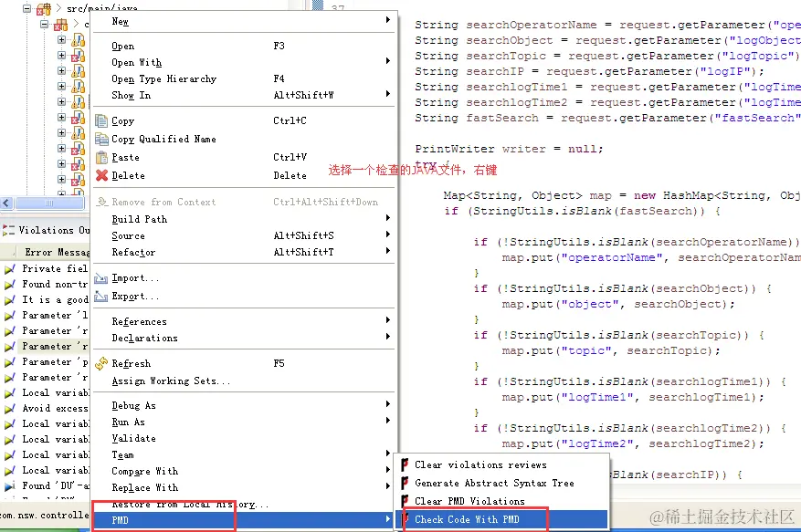Select the 'Parameter p' violation row

click(x=46, y=361)
